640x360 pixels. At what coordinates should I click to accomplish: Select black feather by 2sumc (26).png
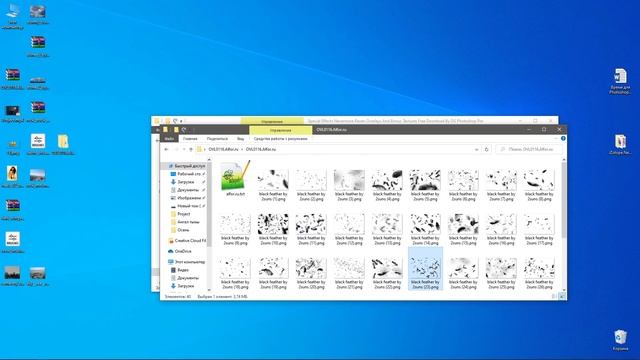539,273
